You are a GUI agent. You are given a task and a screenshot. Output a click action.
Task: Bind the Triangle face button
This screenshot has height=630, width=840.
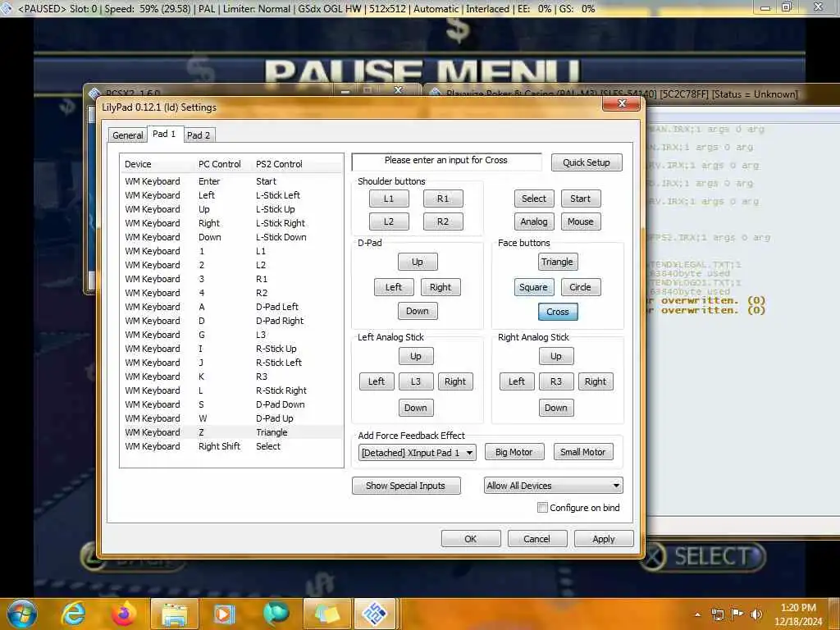[x=558, y=262]
